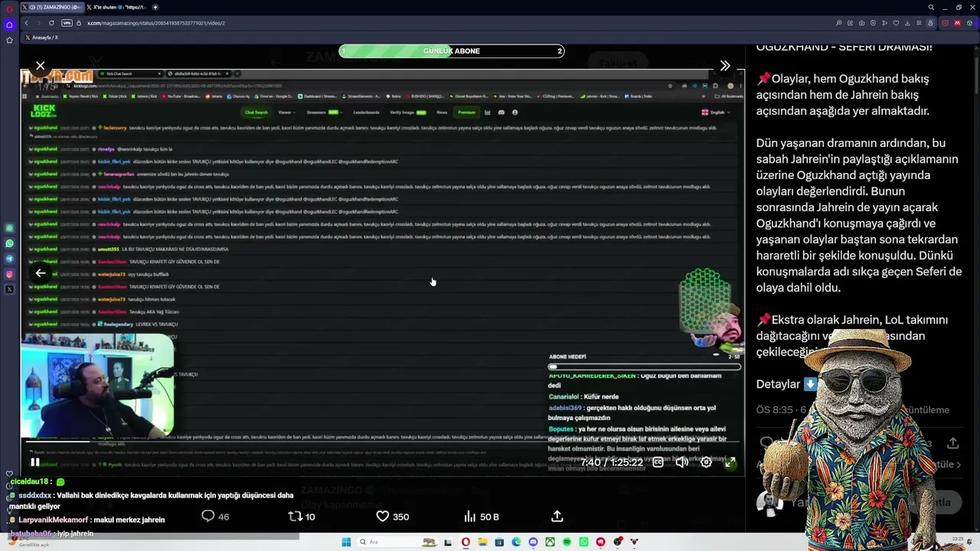Open Spotify from the taskbar
Viewport: 980px width, 551px height.
[x=567, y=542]
